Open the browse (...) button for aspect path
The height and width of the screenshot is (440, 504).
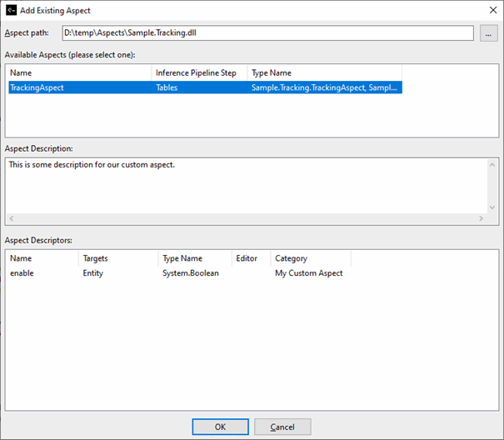click(488, 33)
